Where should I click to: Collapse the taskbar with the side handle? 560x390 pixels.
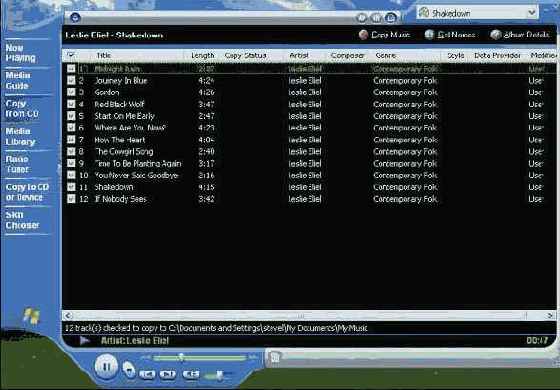(59, 168)
